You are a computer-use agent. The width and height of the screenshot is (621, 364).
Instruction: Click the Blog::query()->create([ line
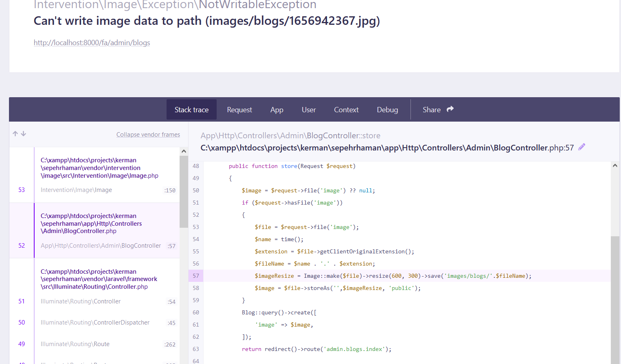tap(279, 312)
